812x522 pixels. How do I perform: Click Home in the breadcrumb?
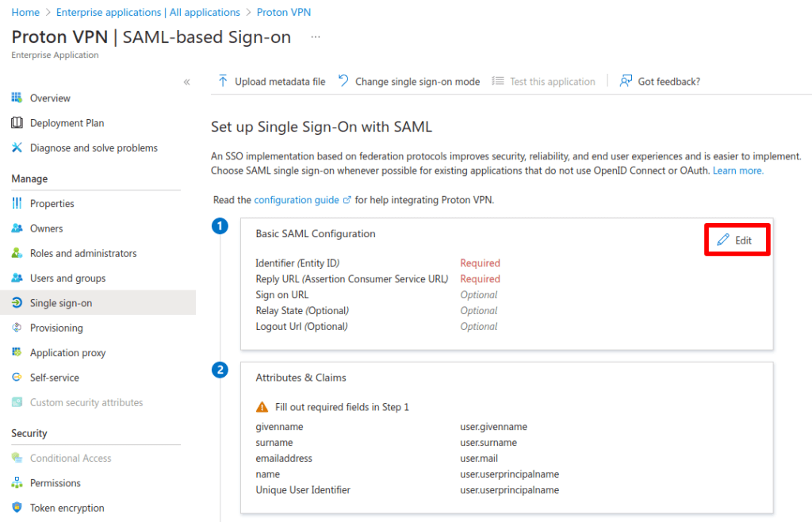coord(25,12)
